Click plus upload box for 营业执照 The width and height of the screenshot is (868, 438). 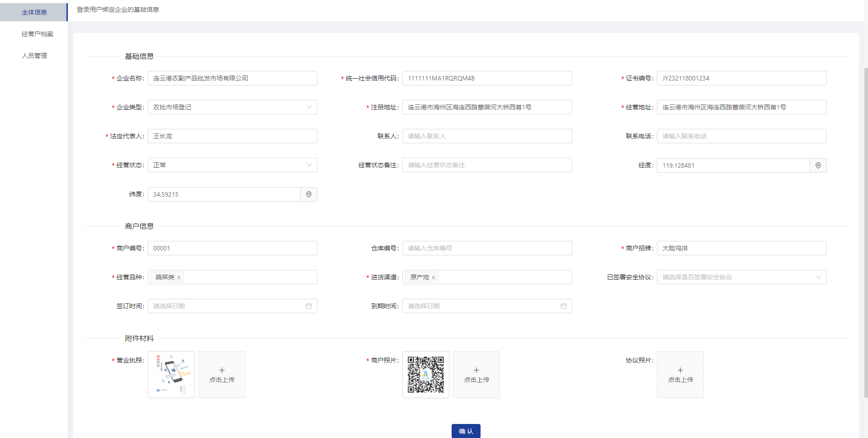tap(222, 374)
